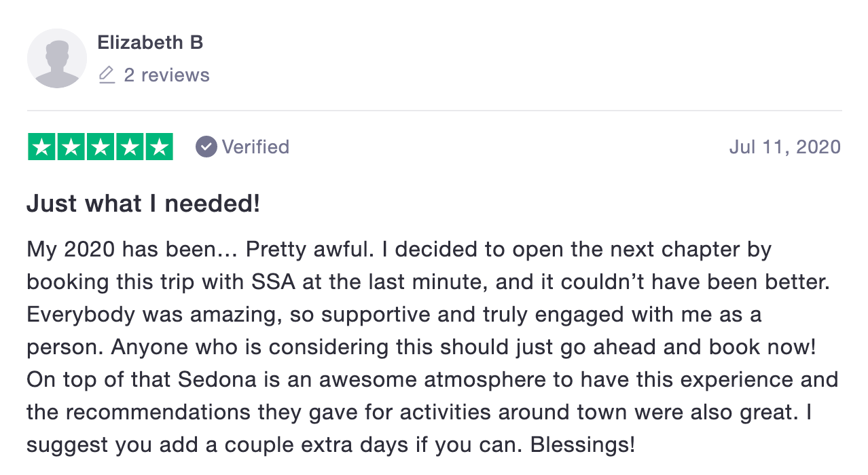868x475 pixels.
Task: Click the Verified label text
Action: click(x=256, y=146)
